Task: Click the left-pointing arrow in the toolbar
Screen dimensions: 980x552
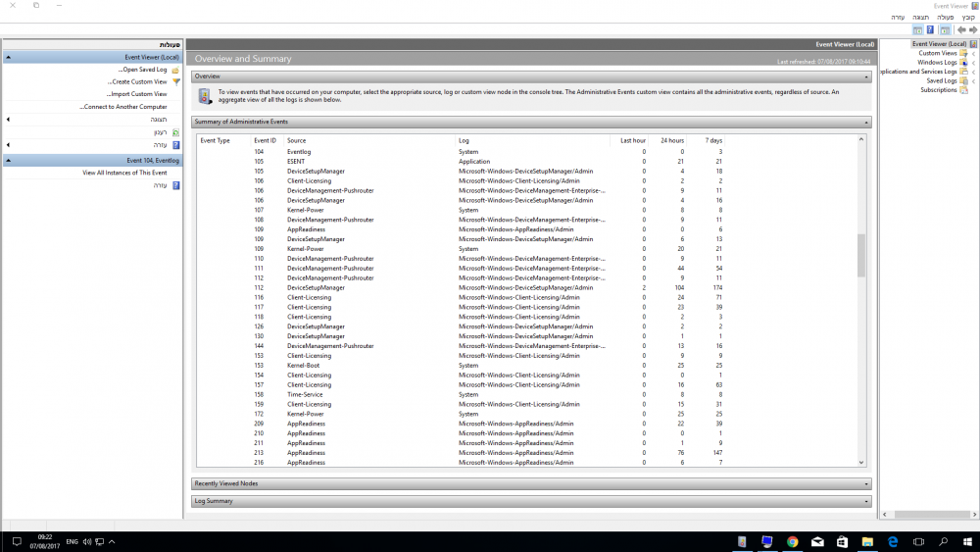Action: click(x=962, y=30)
